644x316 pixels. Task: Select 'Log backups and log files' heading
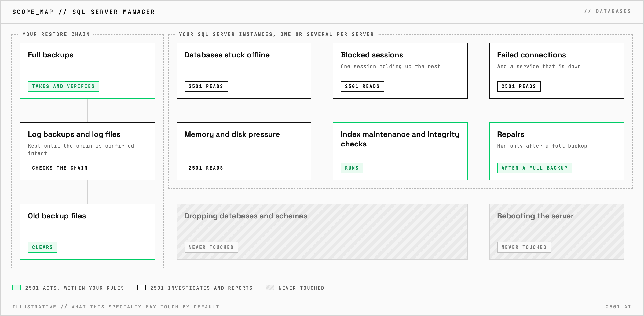(x=74, y=134)
